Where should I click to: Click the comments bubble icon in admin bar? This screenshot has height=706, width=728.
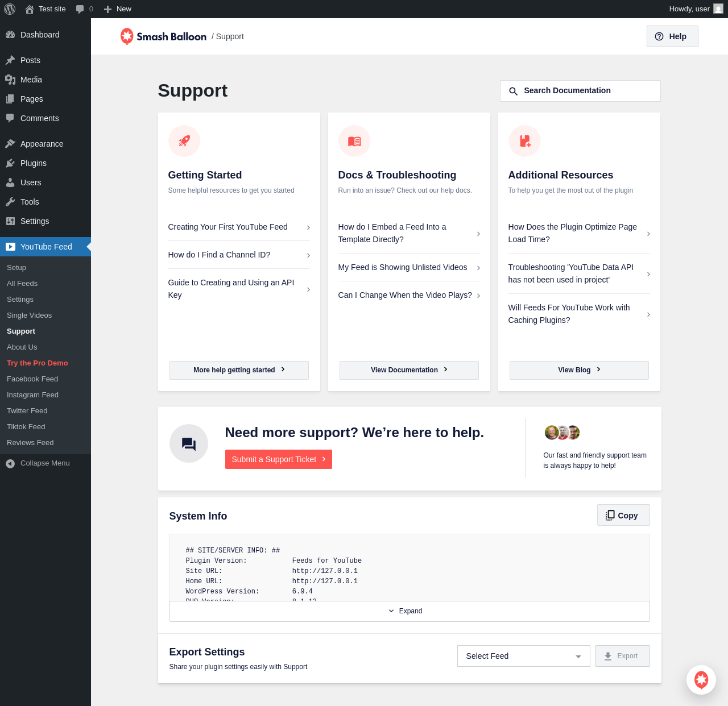click(x=80, y=9)
